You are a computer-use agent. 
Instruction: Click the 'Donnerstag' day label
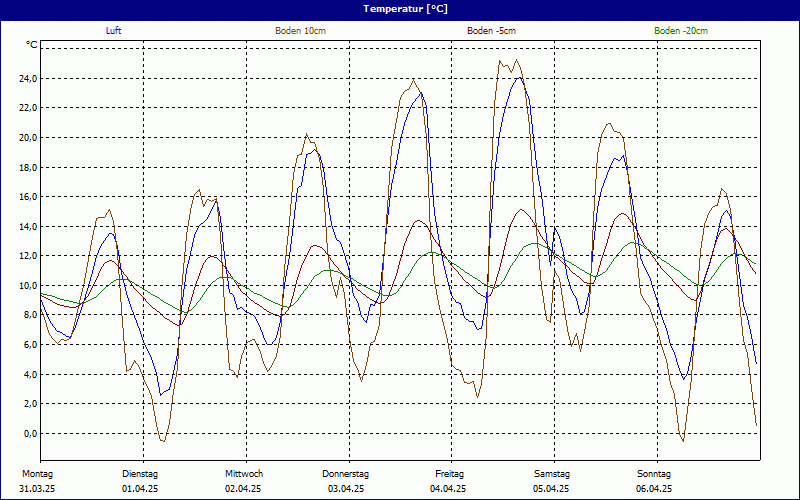pyautogui.click(x=345, y=474)
